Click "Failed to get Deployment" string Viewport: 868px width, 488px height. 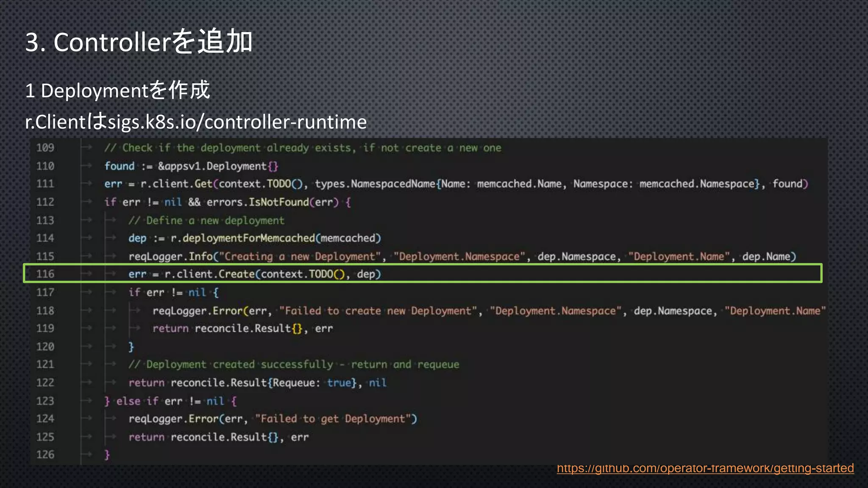pyautogui.click(x=333, y=419)
